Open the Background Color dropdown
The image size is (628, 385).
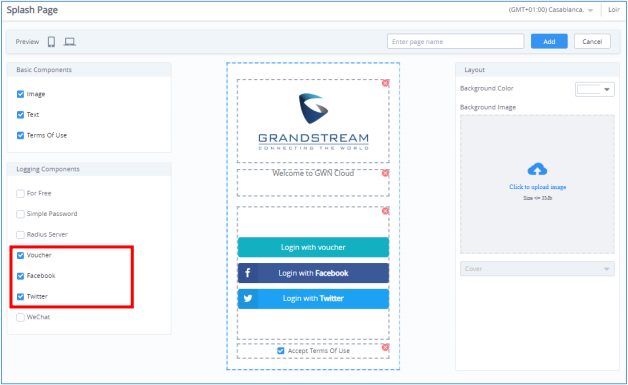[x=594, y=89]
